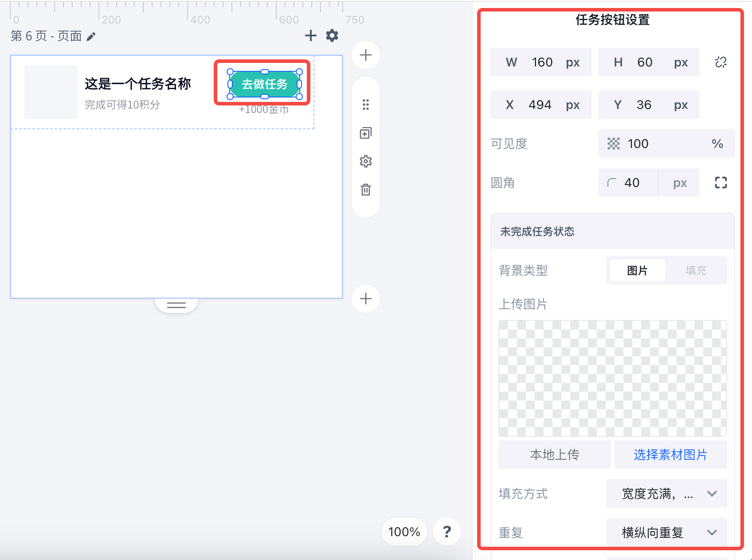Click the plus icon beside the page title
This screenshot has height=560, width=752.
(x=311, y=35)
